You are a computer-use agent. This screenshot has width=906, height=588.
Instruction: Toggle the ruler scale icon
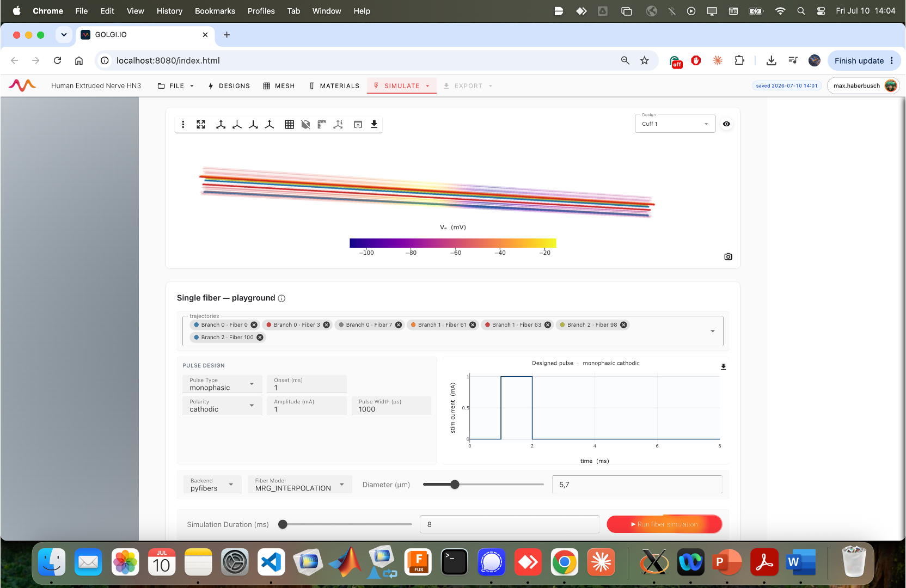tap(322, 124)
